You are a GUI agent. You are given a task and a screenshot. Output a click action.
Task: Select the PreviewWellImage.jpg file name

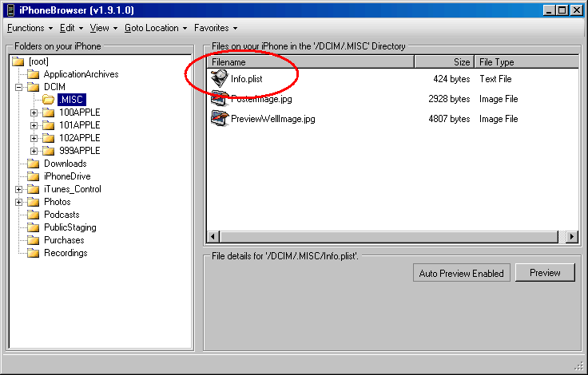pos(273,119)
